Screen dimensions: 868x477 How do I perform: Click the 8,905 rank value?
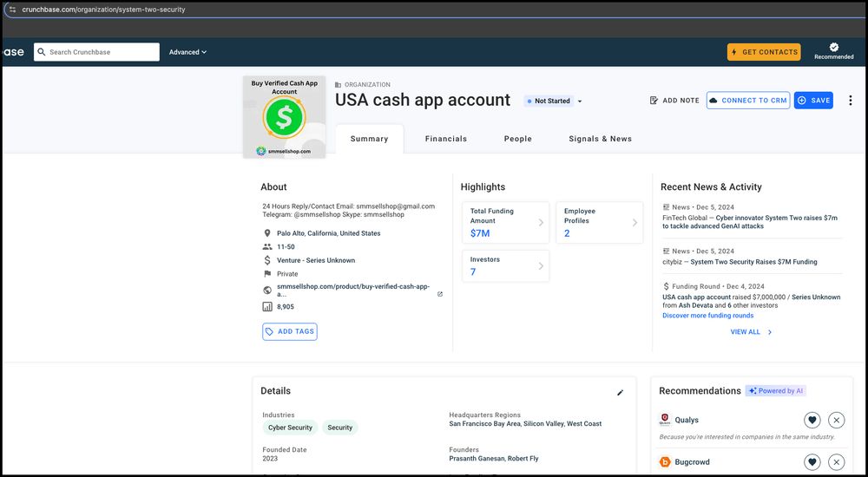tap(285, 306)
